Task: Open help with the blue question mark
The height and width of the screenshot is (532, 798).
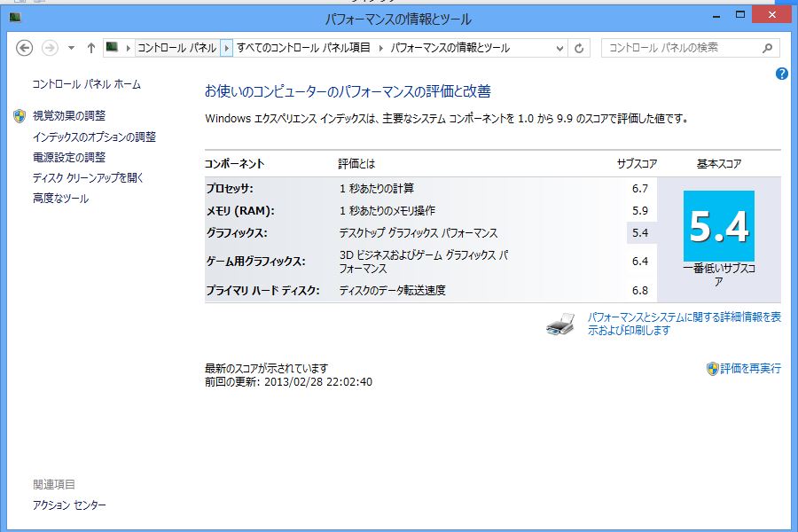Action: (x=782, y=74)
